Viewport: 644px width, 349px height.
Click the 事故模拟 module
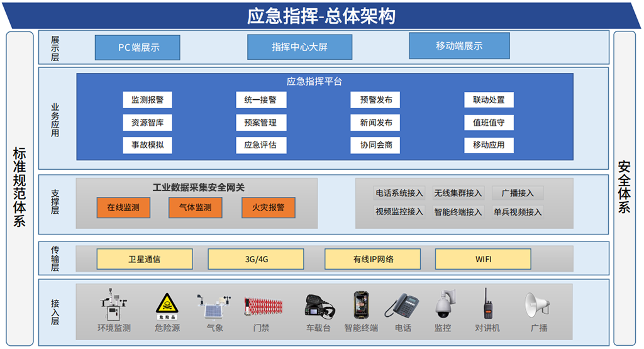click(147, 145)
